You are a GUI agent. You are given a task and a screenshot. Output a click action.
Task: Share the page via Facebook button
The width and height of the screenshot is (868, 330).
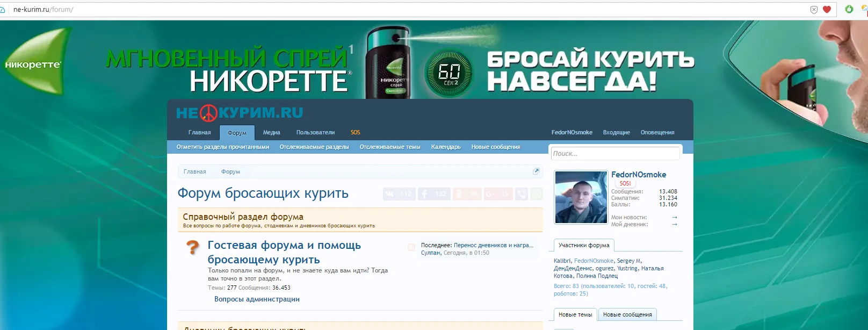(x=434, y=194)
